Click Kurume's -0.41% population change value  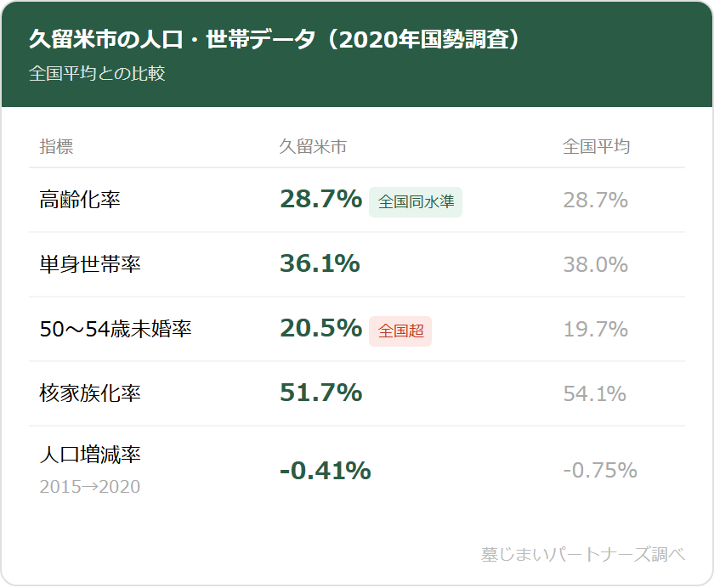[325, 471]
